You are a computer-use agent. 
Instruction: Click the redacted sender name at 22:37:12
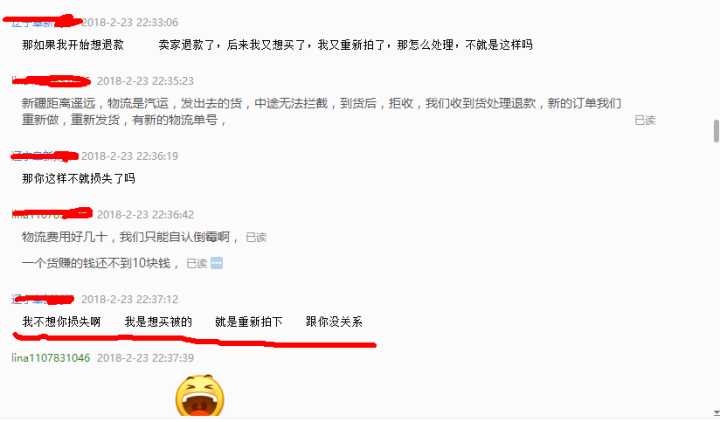[x=43, y=299]
